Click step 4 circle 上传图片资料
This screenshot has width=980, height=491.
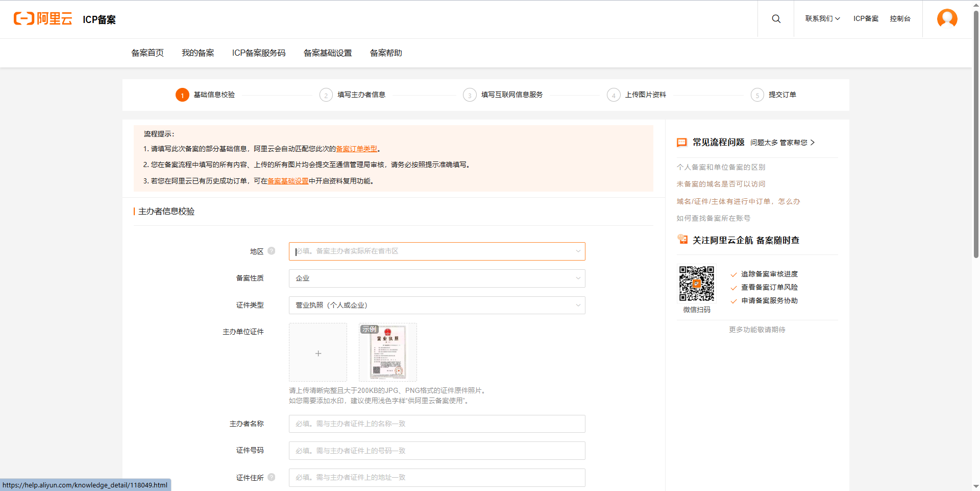(614, 95)
